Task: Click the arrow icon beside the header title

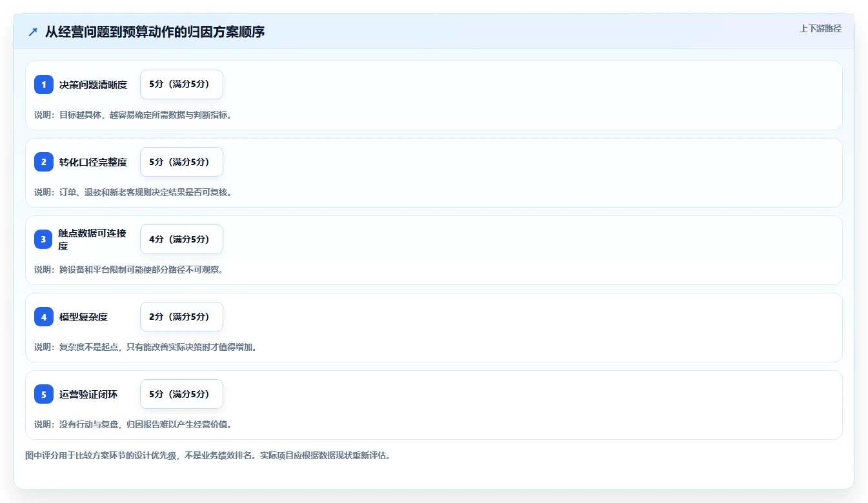Action: click(33, 32)
